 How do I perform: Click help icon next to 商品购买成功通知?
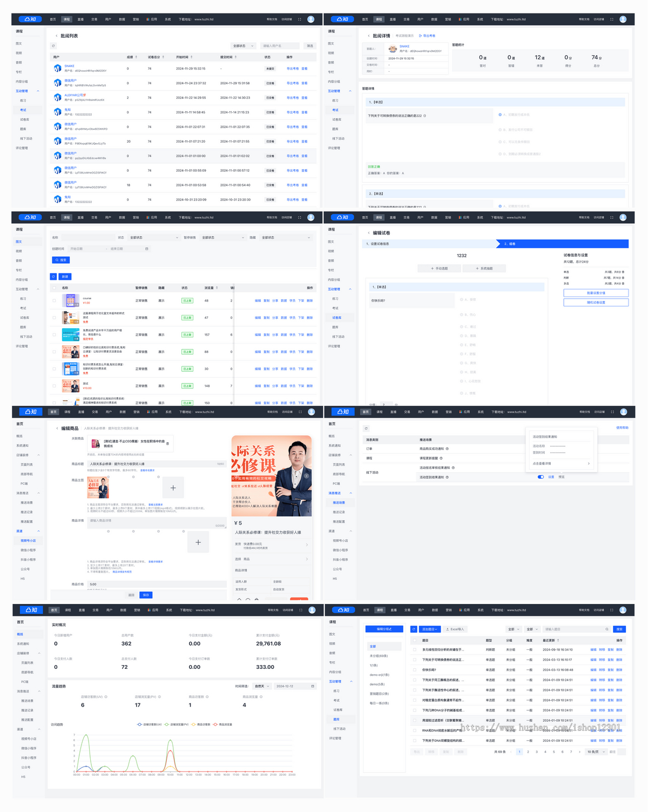pos(447,448)
